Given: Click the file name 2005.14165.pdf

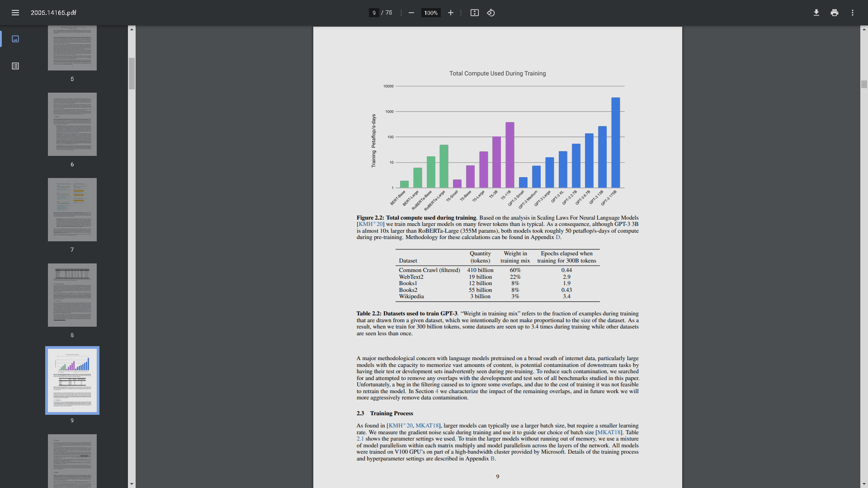Looking at the screenshot, I should coord(53,13).
